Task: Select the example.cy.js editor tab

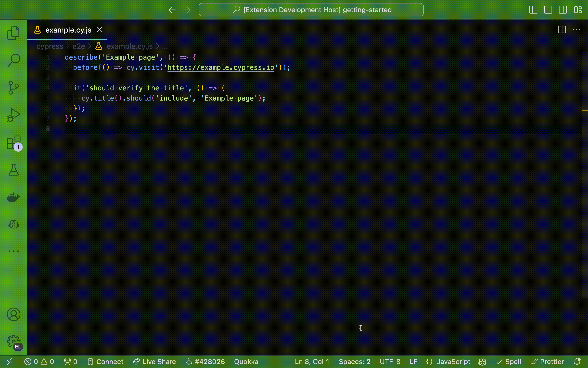Action: (x=68, y=30)
